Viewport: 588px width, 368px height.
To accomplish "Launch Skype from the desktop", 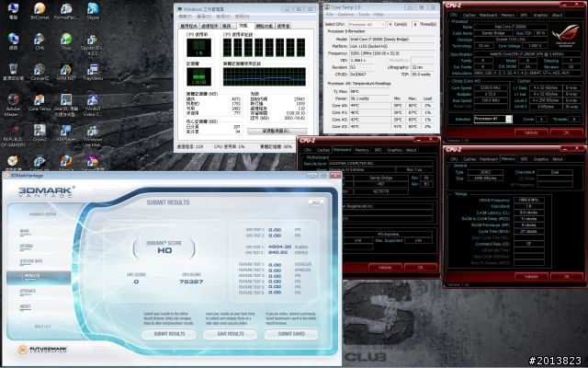I will [x=93, y=11].
